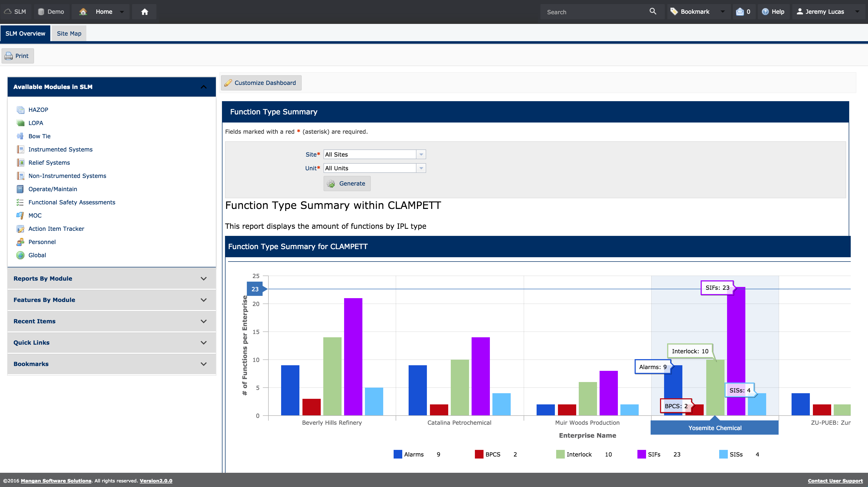
Task: Open the Relief Systems module
Action: click(x=49, y=163)
